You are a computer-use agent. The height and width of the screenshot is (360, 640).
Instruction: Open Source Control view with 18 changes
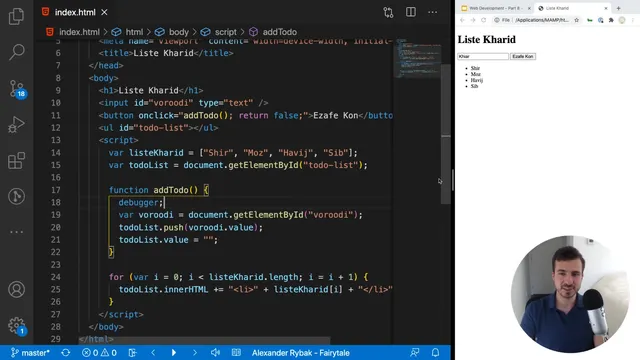coord(16,89)
